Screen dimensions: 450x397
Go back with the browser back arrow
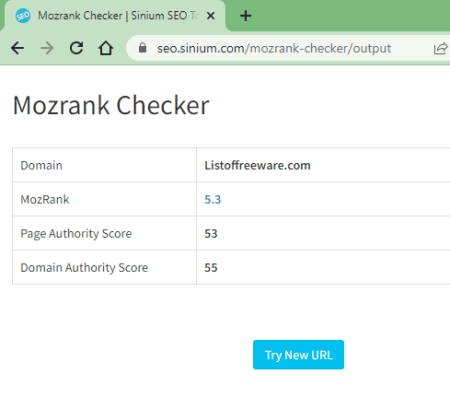[17, 48]
